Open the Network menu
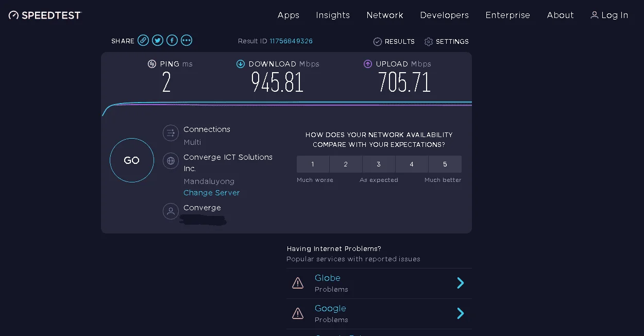This screenshot has width=644, height=336. pos(385,15)
